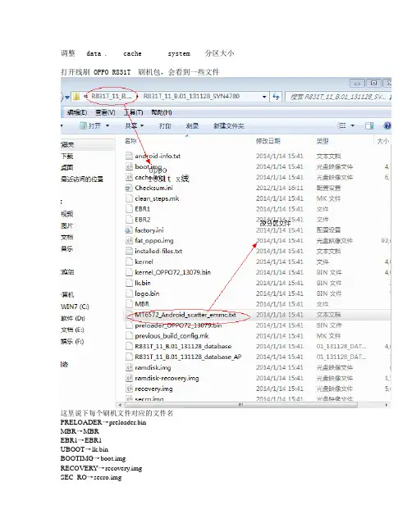412x532 pixels.
Task: Select android-info.txt file icon
Action: (x=129, y=156)
